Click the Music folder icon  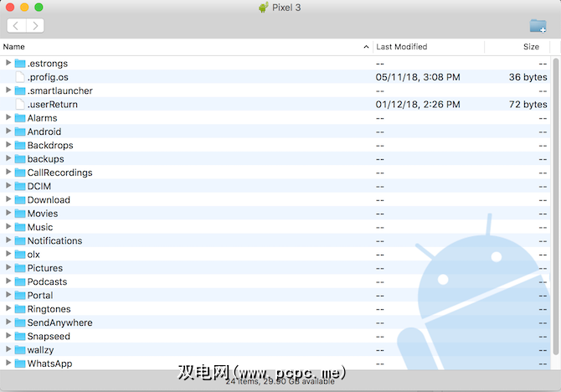pos(20,227)
